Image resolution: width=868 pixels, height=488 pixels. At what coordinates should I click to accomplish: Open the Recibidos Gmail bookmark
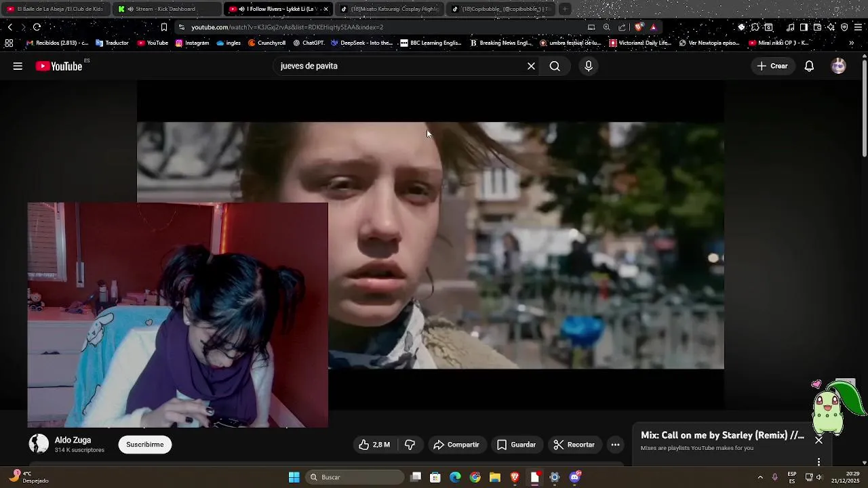[57, 43]
